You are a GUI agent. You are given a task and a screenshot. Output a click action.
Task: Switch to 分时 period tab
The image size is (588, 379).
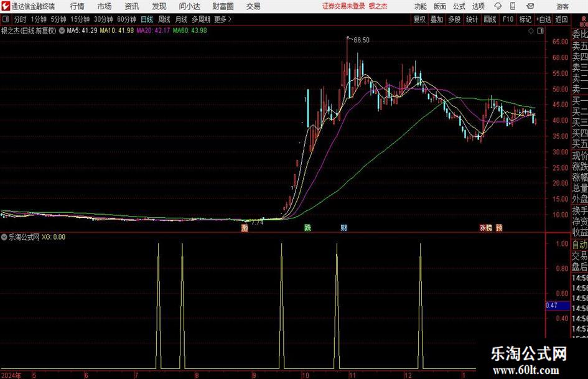pyautogui.click(x=21, y=19)
